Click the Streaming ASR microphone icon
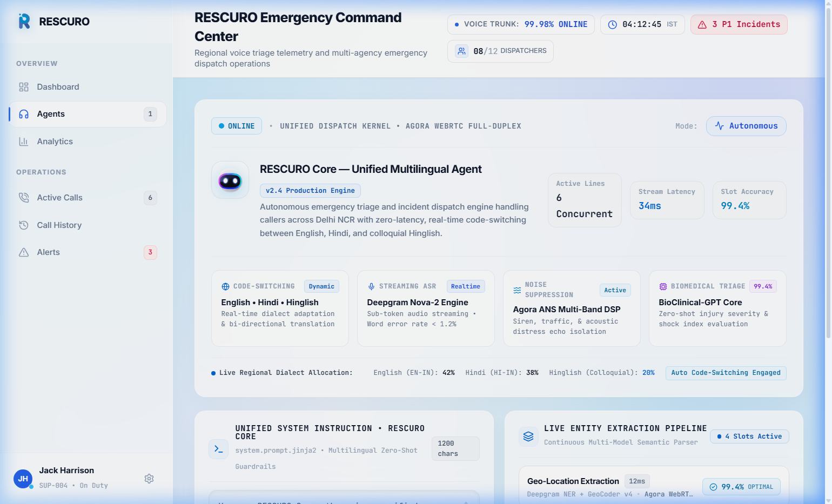 coord(371,286)
